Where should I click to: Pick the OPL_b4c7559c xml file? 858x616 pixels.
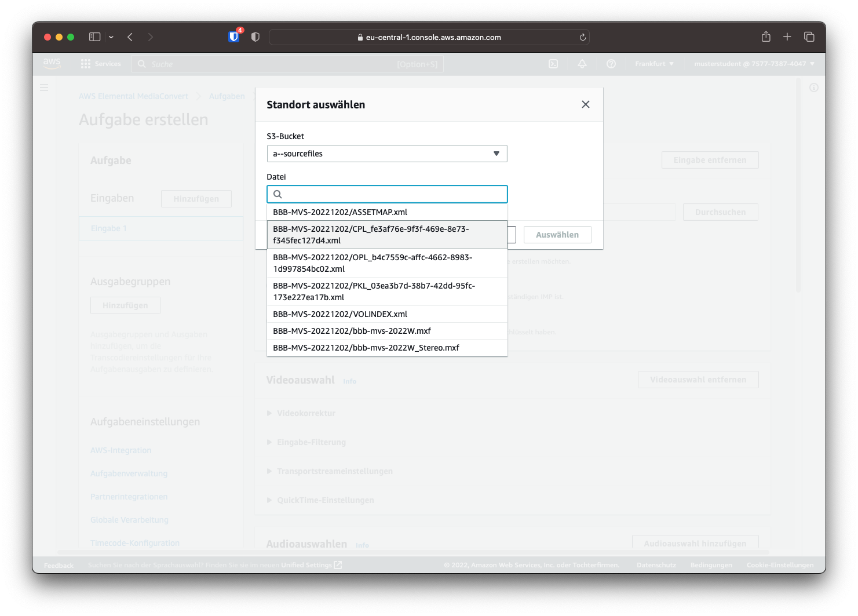coord(387,263)
